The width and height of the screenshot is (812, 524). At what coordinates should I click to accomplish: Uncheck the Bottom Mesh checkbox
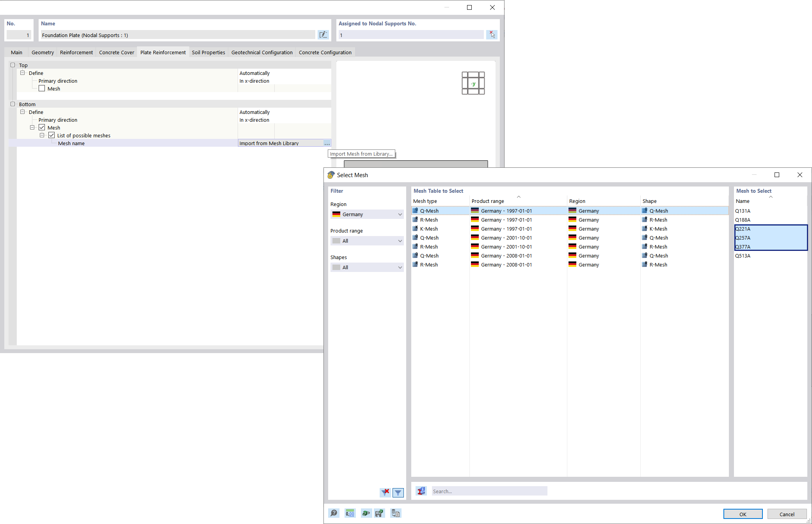click(x=42, y=128)
